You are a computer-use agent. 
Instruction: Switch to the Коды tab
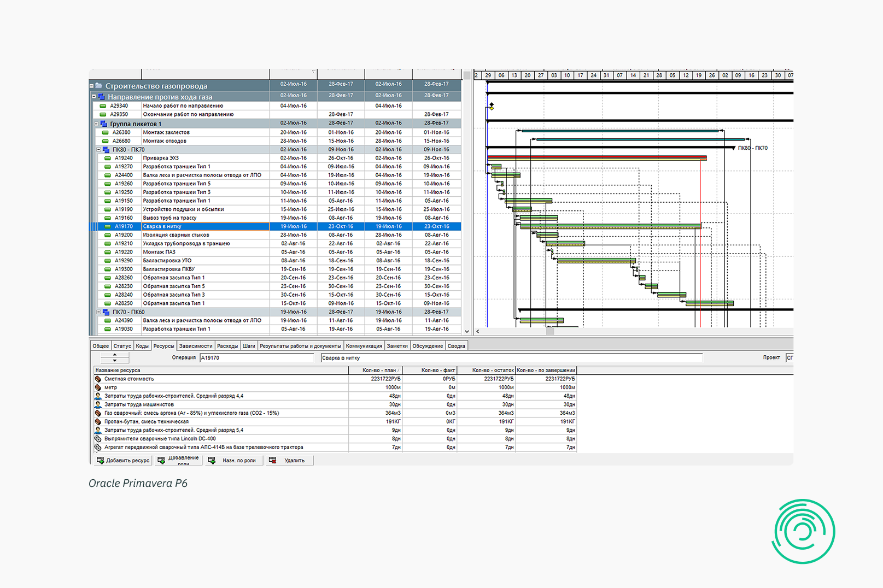click(x=142, y=346)
